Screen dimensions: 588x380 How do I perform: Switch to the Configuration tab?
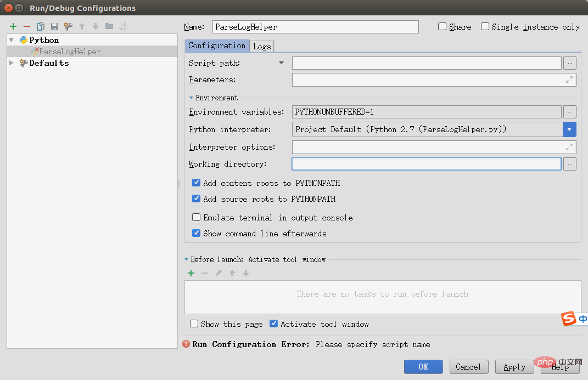(x=217, y=46)
